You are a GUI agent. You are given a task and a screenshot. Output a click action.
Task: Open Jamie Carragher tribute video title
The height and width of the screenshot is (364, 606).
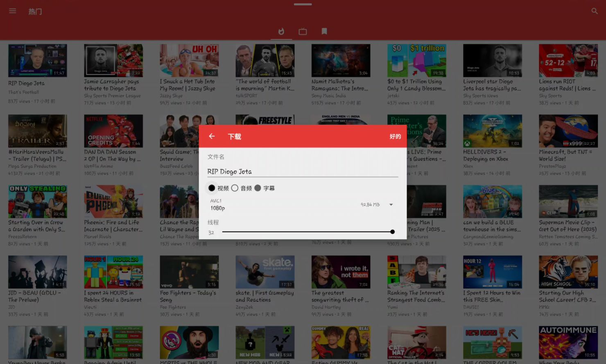tap(111, 85)
